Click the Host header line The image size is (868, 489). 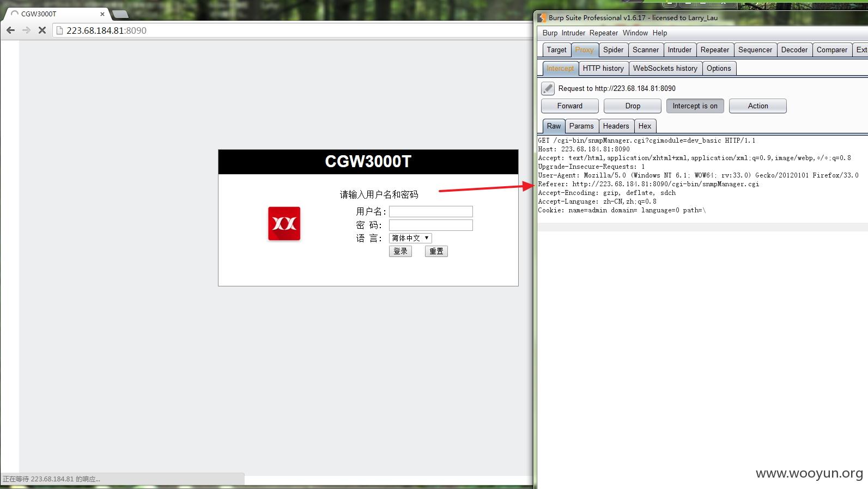pos(584,149)
